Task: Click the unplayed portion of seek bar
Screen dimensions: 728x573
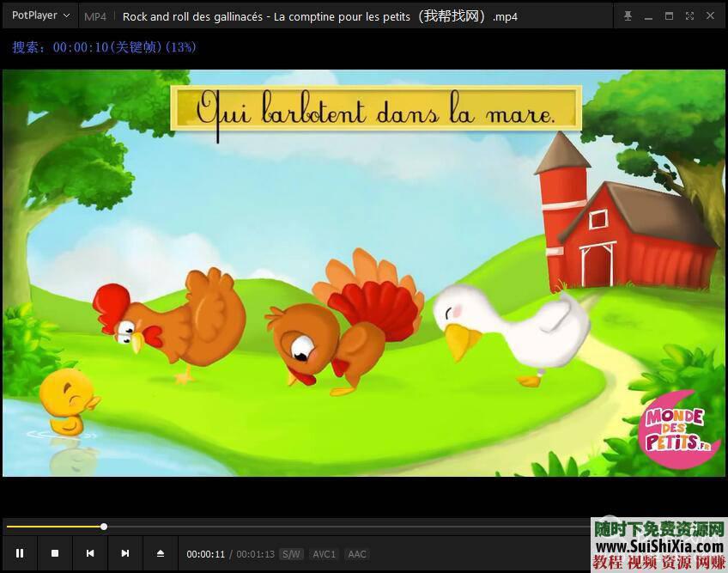Action: point(343,527)
